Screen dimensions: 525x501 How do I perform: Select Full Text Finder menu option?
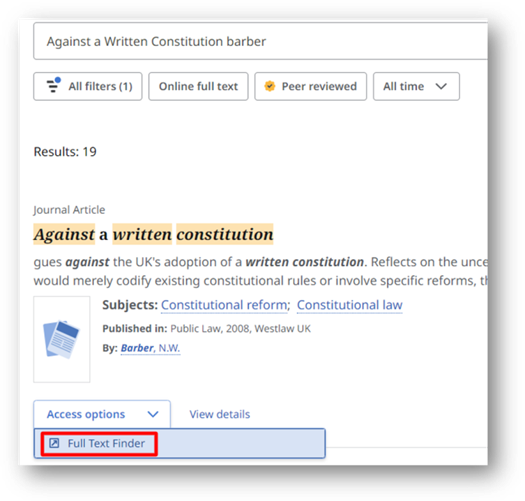pyautogui.click(x=99, y=444)
